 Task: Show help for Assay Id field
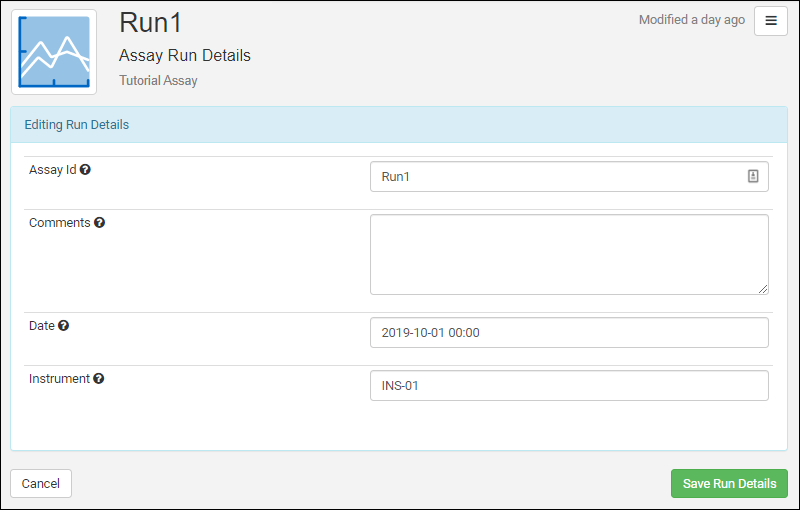(85, 170)
